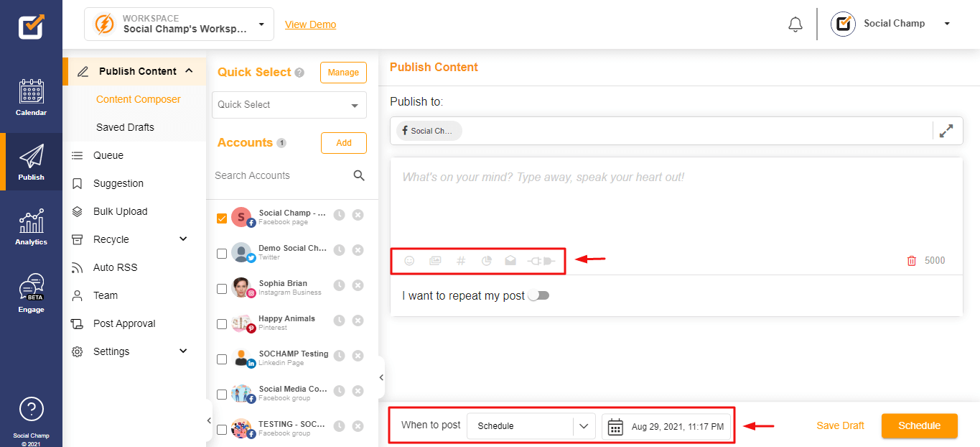The image size is (980, 447).
Task: Click the Add account button
Action: click(x=344, y=143)
